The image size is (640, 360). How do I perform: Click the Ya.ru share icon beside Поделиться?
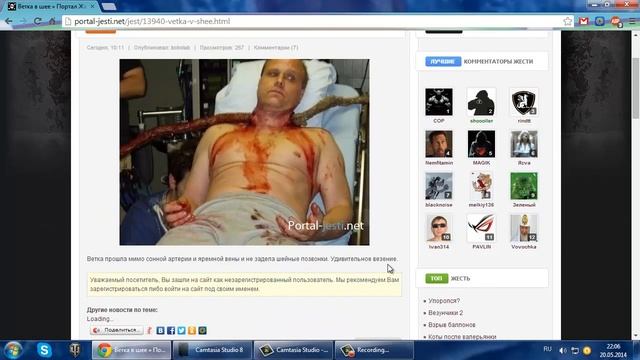[149, 330]
